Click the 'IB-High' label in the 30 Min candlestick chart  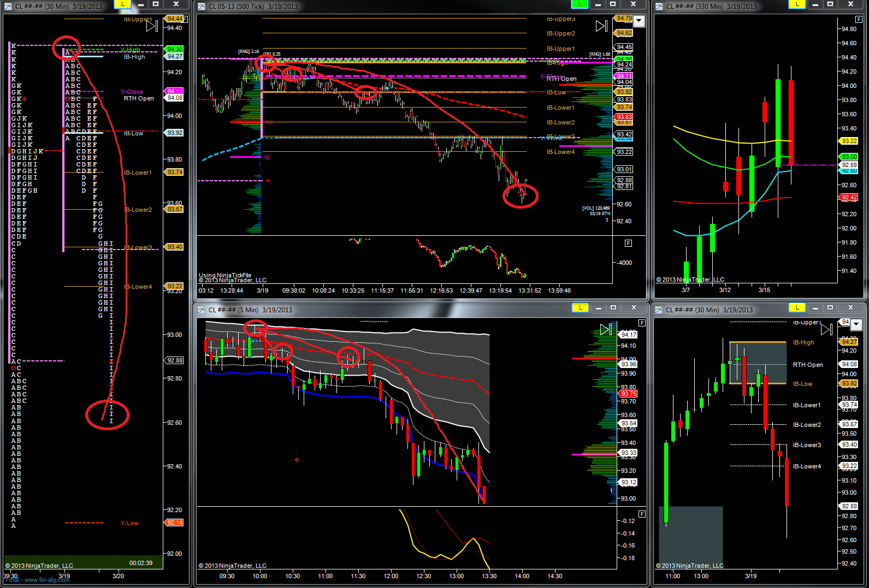pos(803,342)
